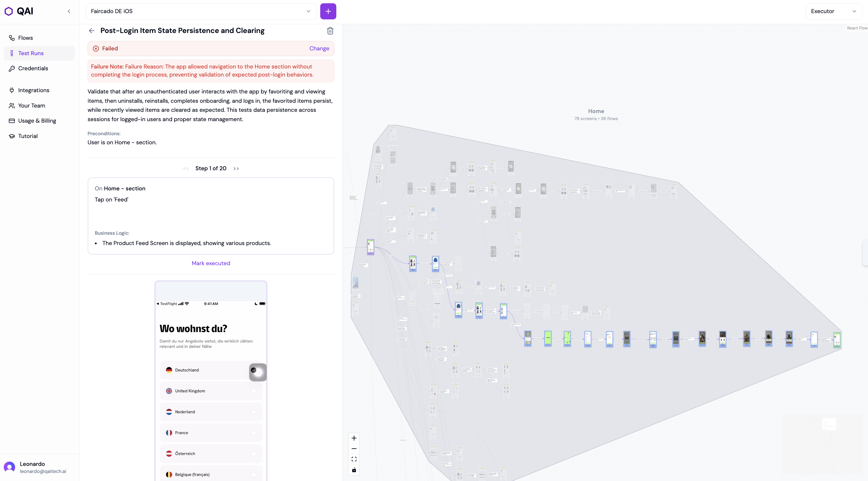The width and height of the screenshot is (868, 481).
Task: Select the France radio option
Action: click(254, 433)
